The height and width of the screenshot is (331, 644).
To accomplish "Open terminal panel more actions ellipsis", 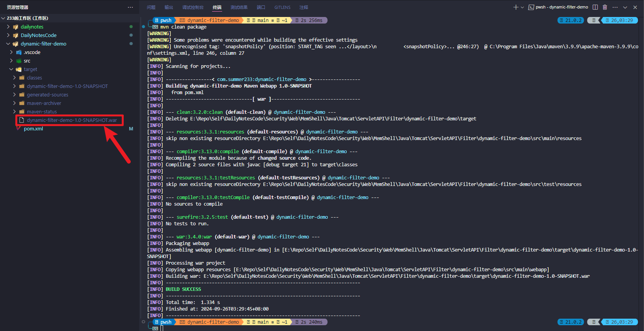I will (x=615, y=7).
